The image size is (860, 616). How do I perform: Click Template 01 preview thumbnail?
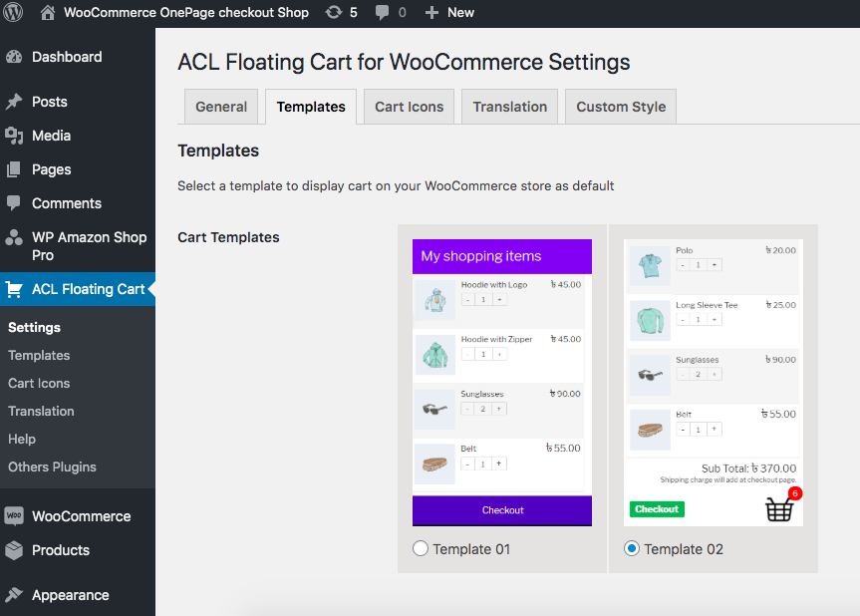(502, 383)
